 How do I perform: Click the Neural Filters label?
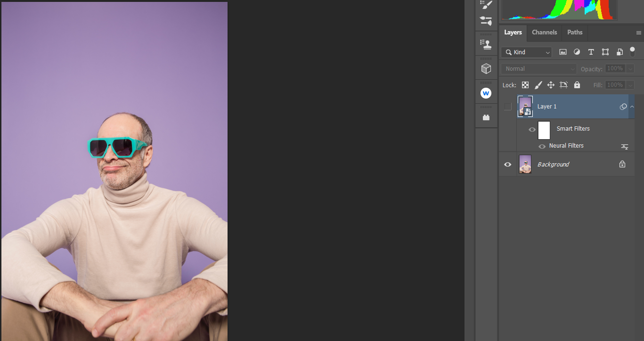tap(566, 146)
